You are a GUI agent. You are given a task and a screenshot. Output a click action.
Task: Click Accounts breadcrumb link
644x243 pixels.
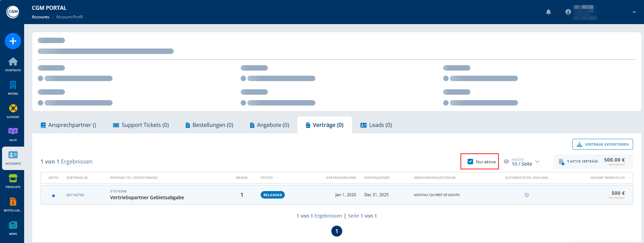click(x=40, y=17)
